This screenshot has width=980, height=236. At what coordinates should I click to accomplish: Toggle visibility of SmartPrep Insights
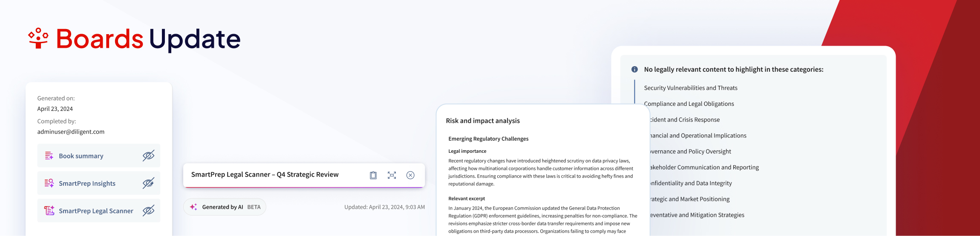click(148, 183)
